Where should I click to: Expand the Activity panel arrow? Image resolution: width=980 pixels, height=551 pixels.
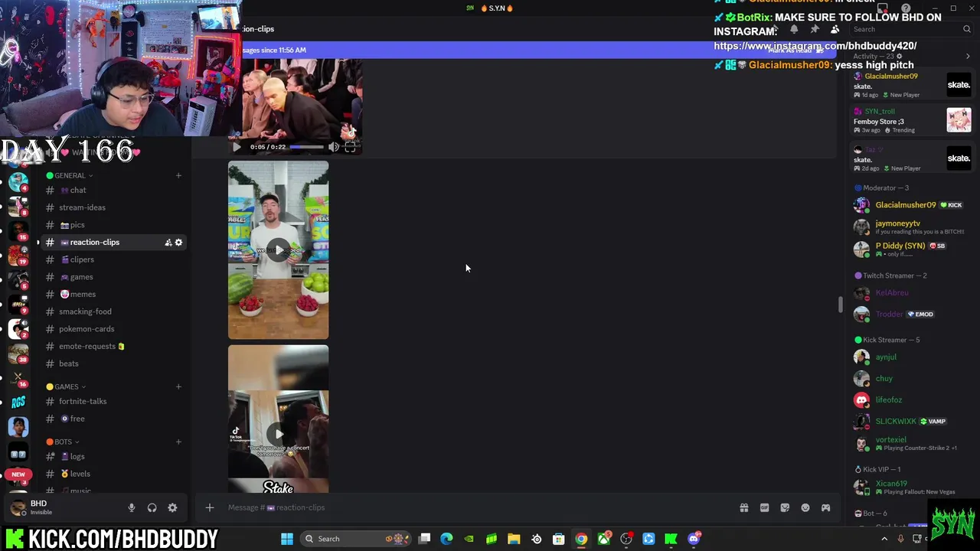968,56
